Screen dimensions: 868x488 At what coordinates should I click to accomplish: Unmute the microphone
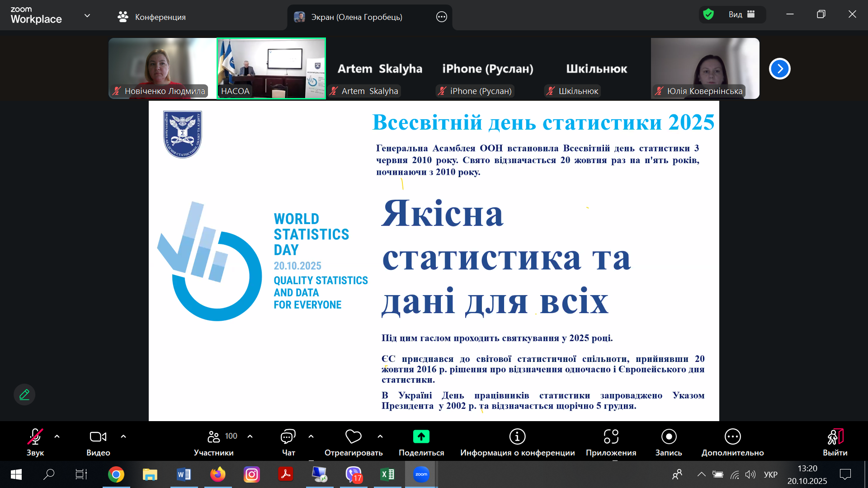pyautogui.click(x=35, y=442)
